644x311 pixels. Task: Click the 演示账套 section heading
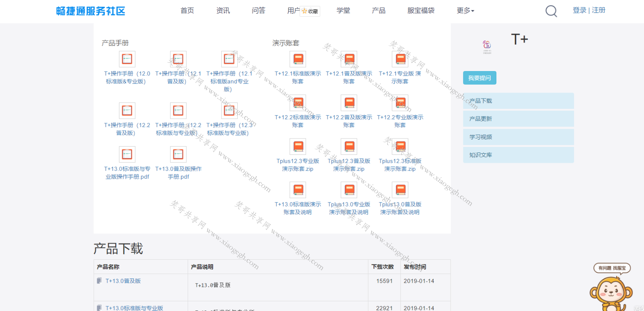286,43
